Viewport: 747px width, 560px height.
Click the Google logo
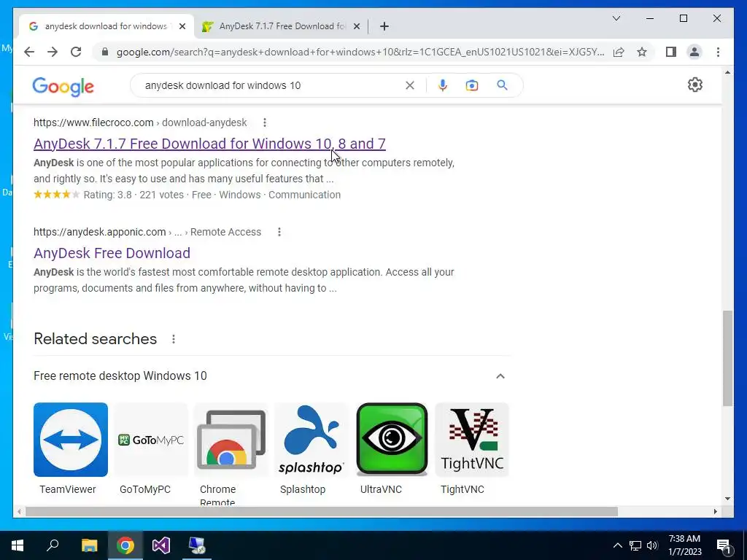[x=63, y=86]
